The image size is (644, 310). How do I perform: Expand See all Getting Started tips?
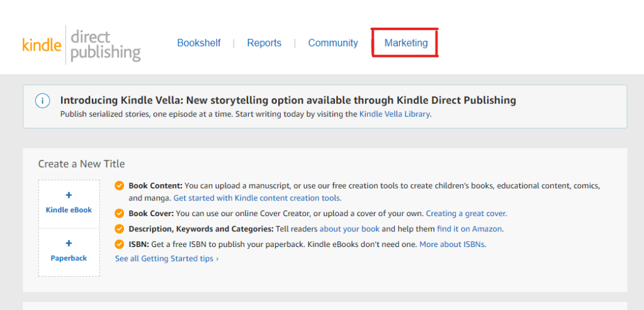point(167,258)
